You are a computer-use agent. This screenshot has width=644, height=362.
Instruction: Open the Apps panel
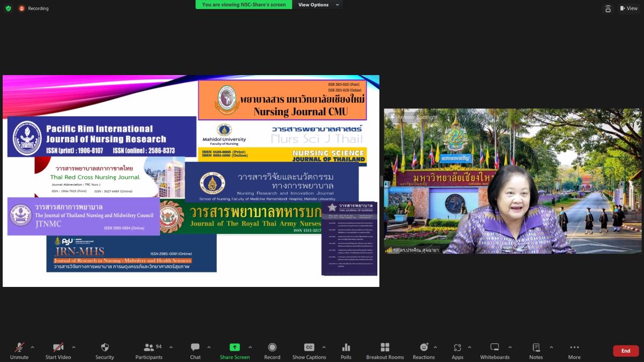(457, 351)
